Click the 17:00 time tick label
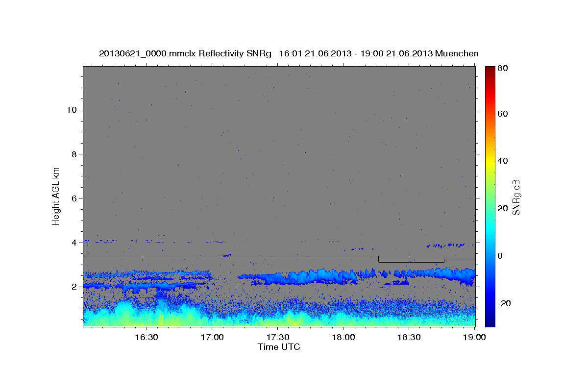This screenshot has width=588, height=392. click(213, 337)
